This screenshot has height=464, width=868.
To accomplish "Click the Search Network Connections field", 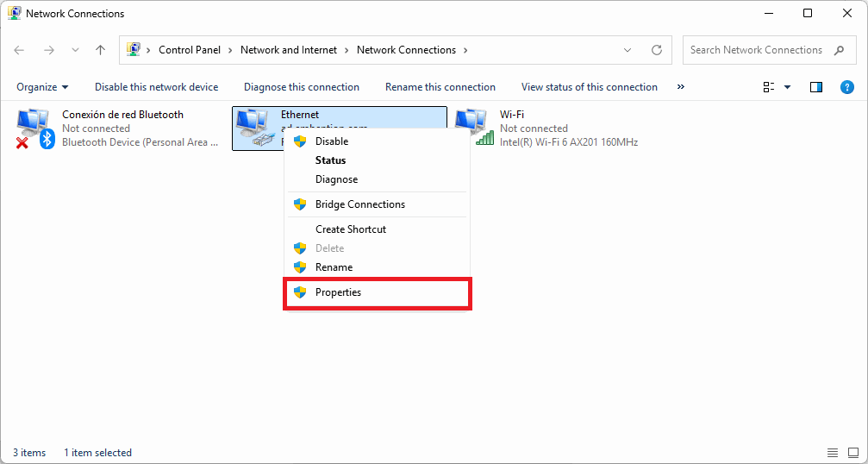I will (x=756, y=50).
